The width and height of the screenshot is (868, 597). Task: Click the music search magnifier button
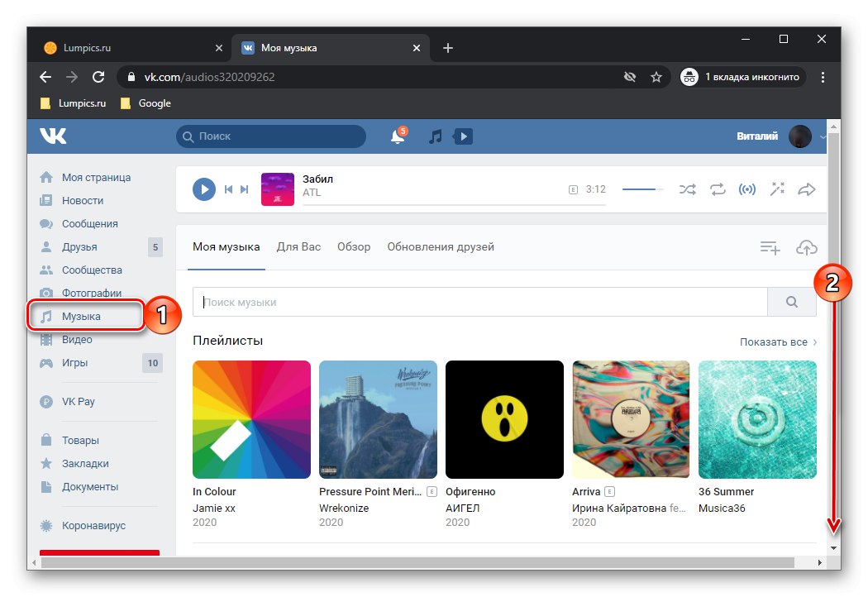[792, 302]
